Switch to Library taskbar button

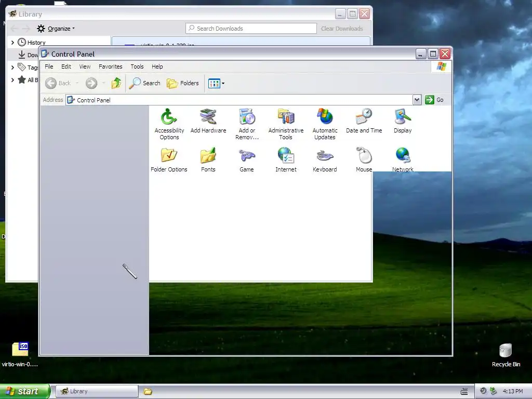click(97, 391)
